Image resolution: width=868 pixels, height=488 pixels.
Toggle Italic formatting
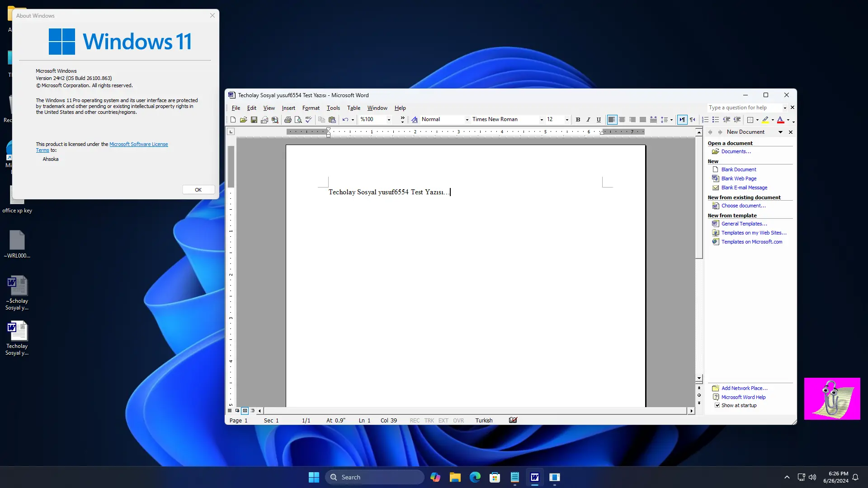588,120
